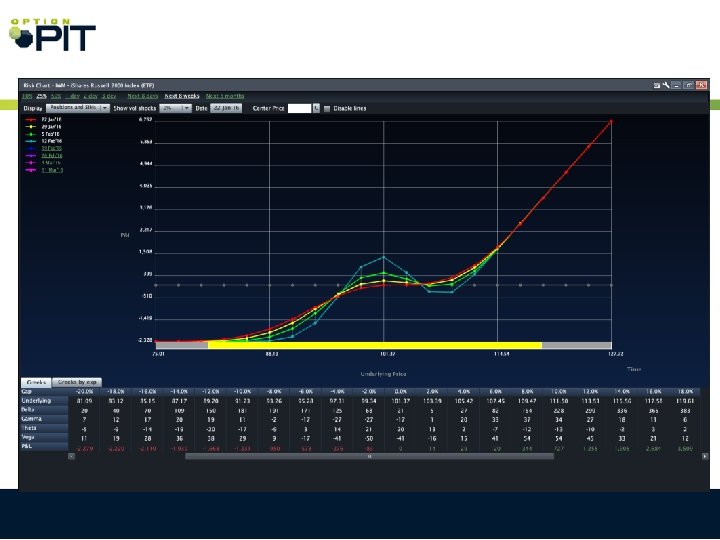
Task: Choose the Next 8 days link
Action: pyautogui.click(x=143, y=96)
